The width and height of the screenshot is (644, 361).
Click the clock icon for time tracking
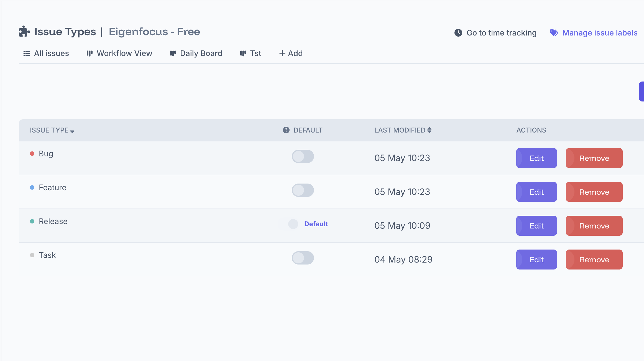click(x=458, y=33)
